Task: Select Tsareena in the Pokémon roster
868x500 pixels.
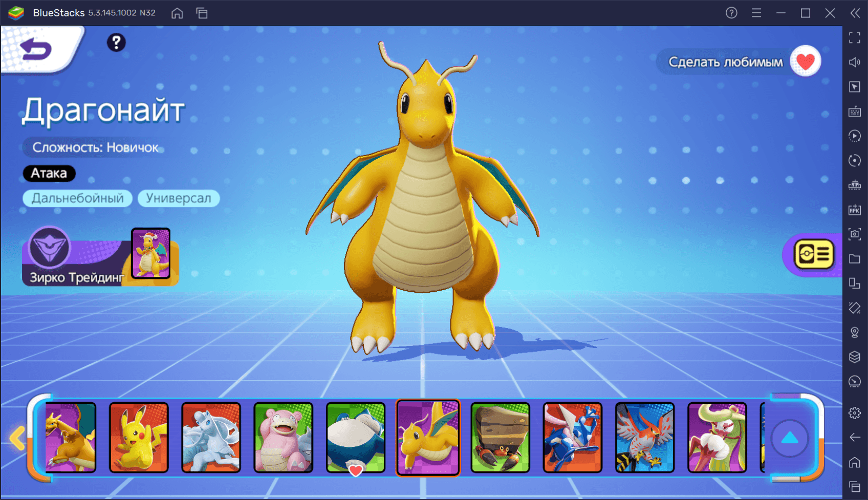Action: pyautogui.click(x=717, y=438)
